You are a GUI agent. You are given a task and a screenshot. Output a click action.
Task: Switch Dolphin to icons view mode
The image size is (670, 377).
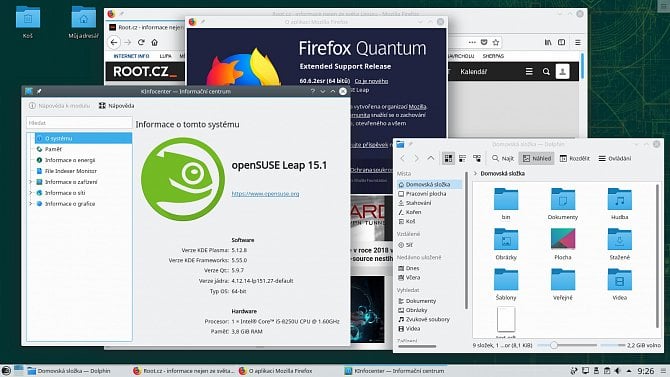[448, 159]
